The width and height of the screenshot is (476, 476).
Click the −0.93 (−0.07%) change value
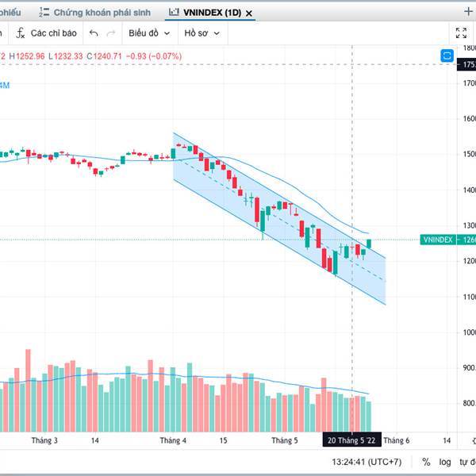(154, 56)
